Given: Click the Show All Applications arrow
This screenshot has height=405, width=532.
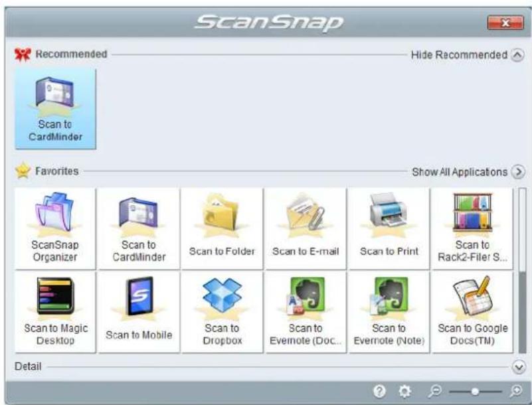Looking at the screenshot, I should coord(518,172).
